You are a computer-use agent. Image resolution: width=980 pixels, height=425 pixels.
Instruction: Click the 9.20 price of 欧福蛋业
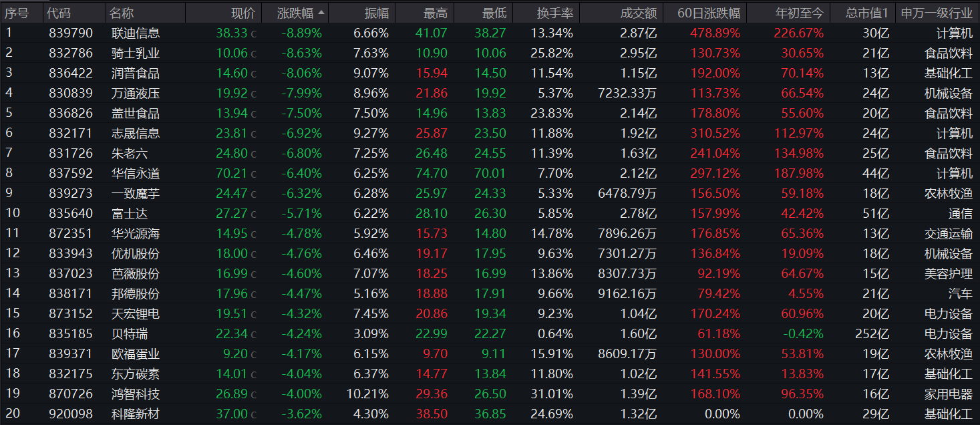coord(234,353)
